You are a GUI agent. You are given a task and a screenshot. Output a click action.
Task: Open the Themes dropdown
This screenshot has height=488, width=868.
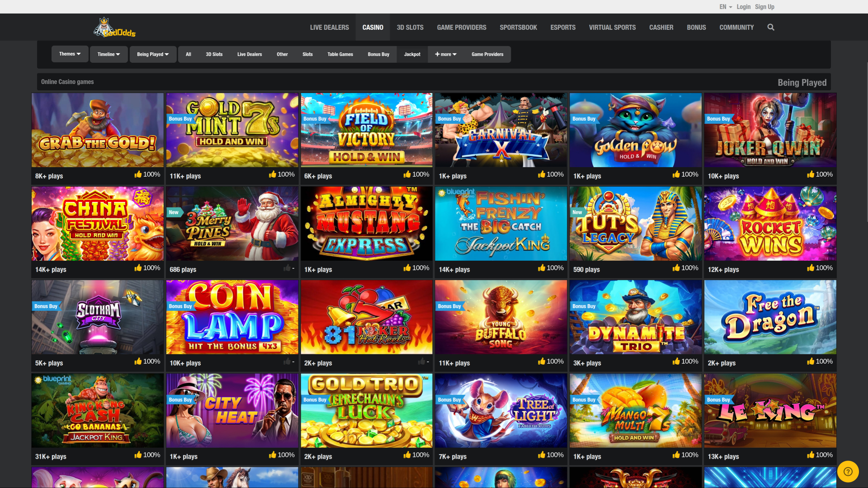point(70,53)
